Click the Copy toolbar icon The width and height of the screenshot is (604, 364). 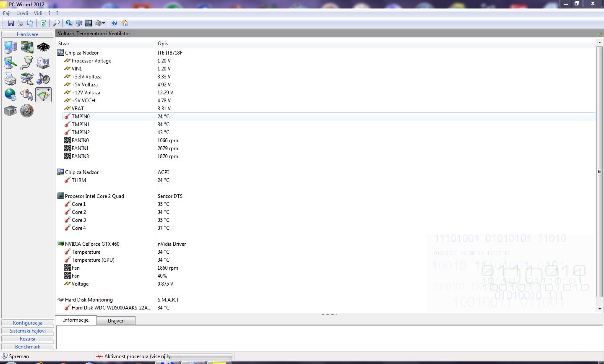pyautogui.click(x=30, y=23)
